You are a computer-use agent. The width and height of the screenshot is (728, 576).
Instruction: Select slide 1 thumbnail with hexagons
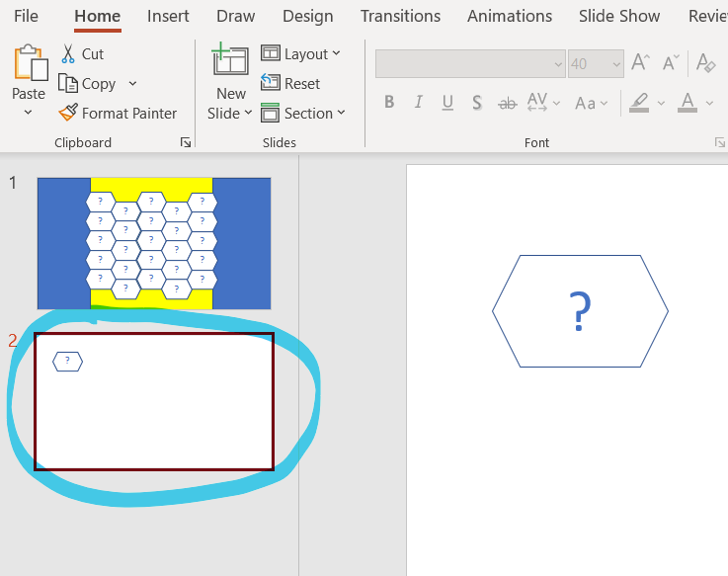tap(153, 243)
